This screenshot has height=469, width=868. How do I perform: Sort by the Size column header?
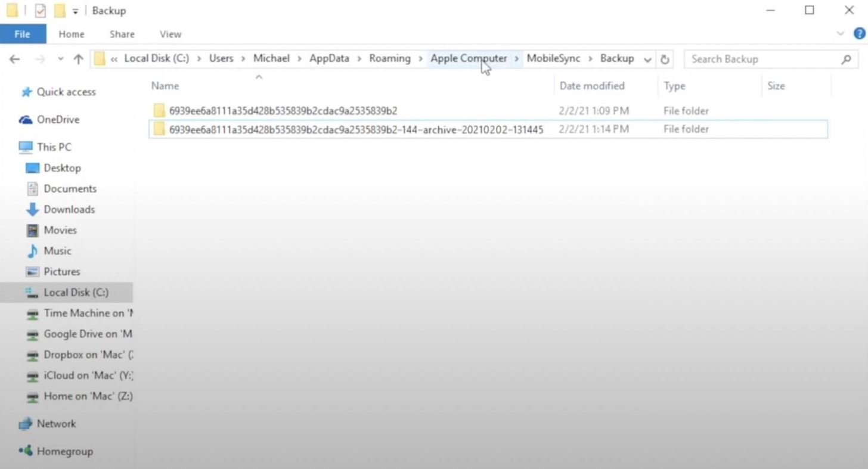(x=776, y=86)
